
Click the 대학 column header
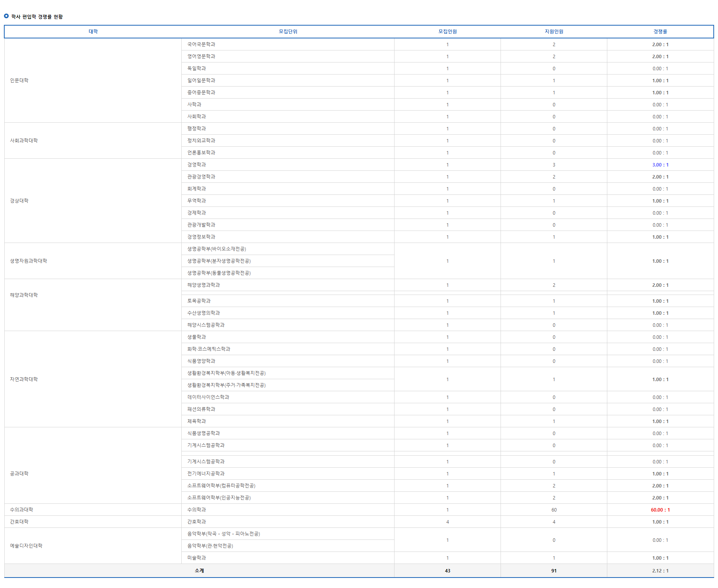pos(93,31)
